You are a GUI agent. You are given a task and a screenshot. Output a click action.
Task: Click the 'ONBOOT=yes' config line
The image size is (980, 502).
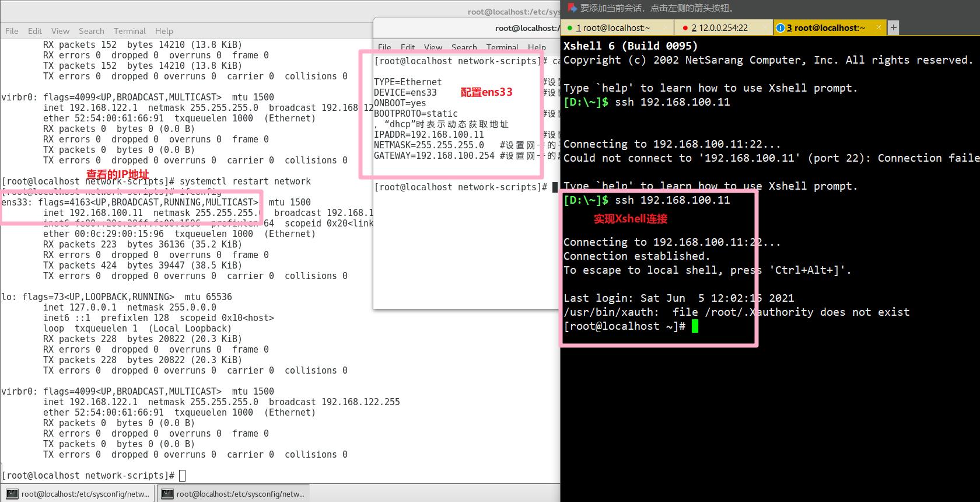pyautogui.click(x=400, y=103)
